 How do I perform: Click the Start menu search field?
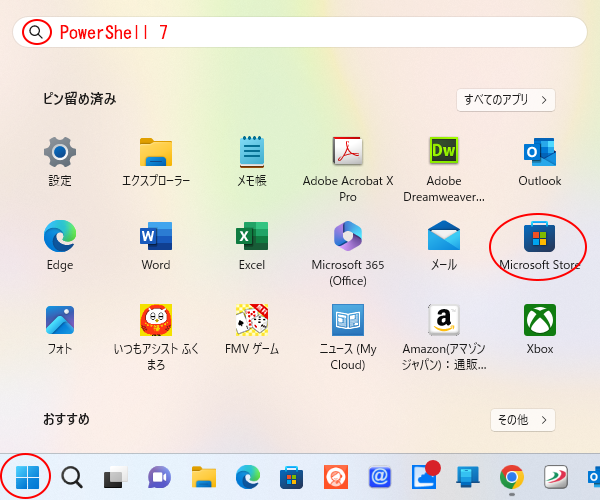coord(300,32)
